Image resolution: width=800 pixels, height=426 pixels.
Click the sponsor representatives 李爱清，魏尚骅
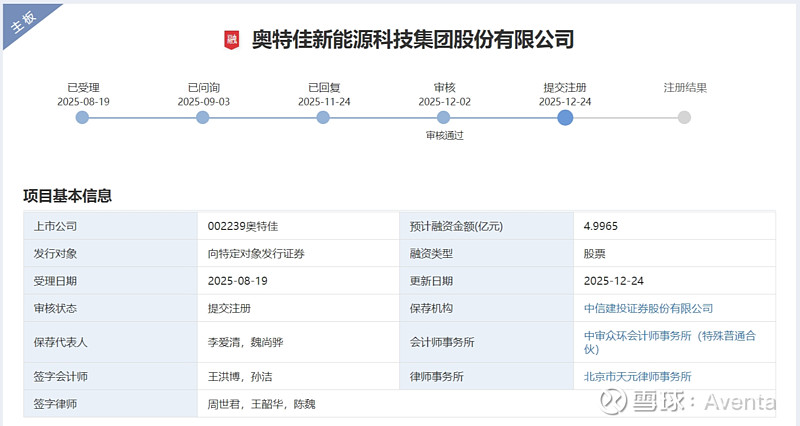[245, 342]
